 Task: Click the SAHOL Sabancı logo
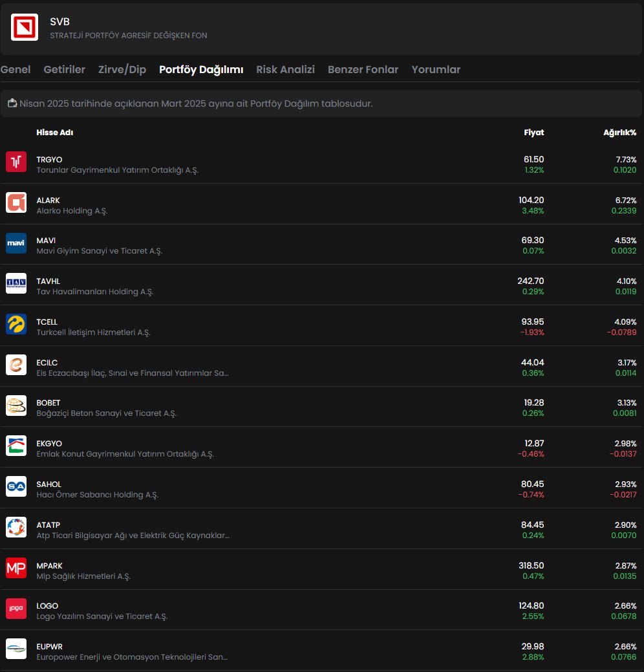pyautogui.click(x=16, y=486)
